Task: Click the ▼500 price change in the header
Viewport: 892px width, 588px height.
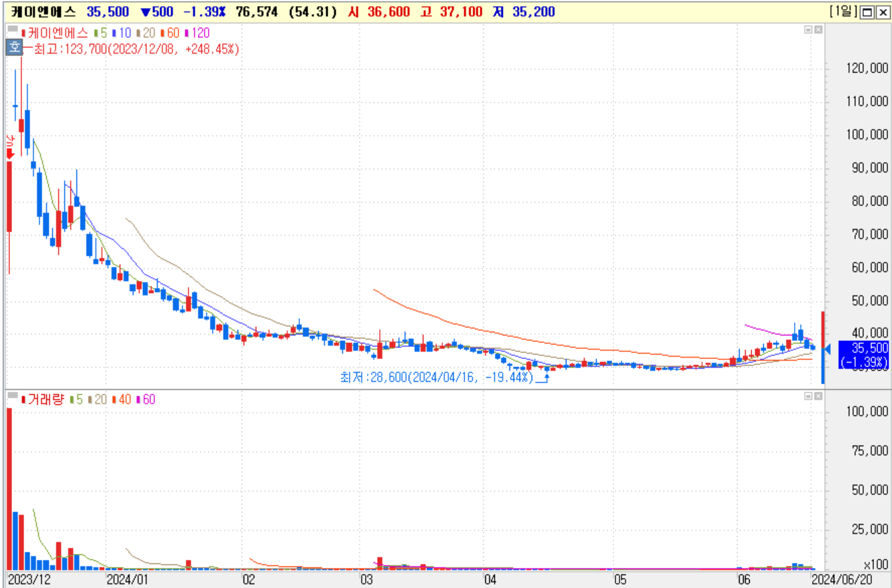Action: click(x=156, y=12)
